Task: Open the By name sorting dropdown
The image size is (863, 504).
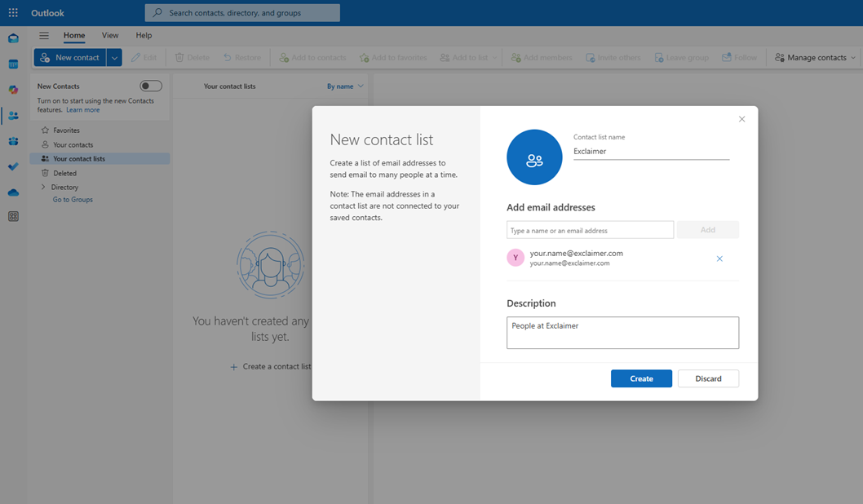Action: coord(343,86)
